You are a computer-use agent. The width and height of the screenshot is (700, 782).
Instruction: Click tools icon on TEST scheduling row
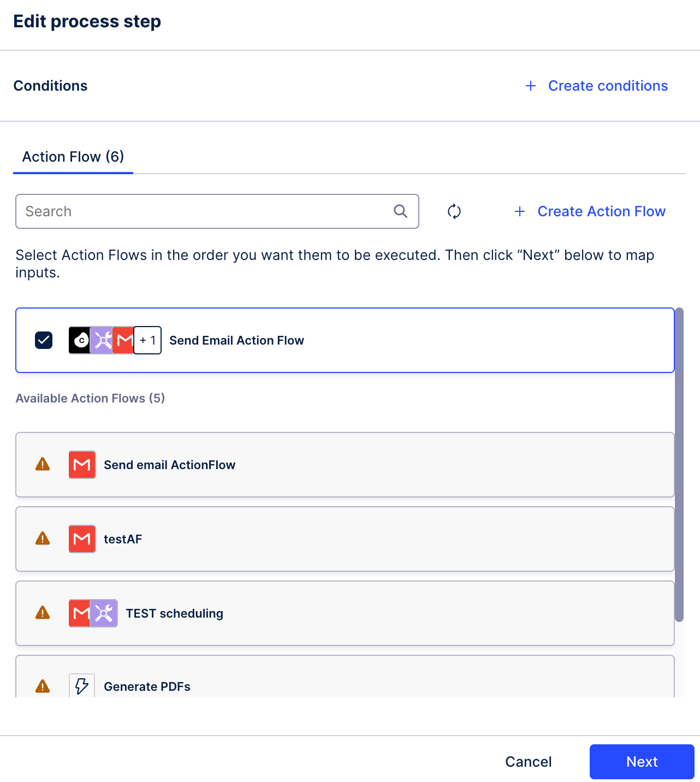[x=104, y=613]
